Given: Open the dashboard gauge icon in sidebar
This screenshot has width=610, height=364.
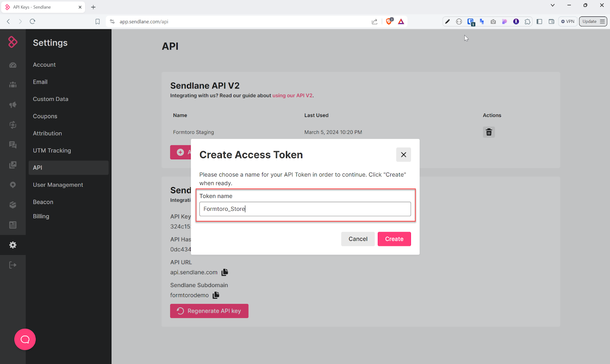Looking at the screenshot, I should point(13,65).
